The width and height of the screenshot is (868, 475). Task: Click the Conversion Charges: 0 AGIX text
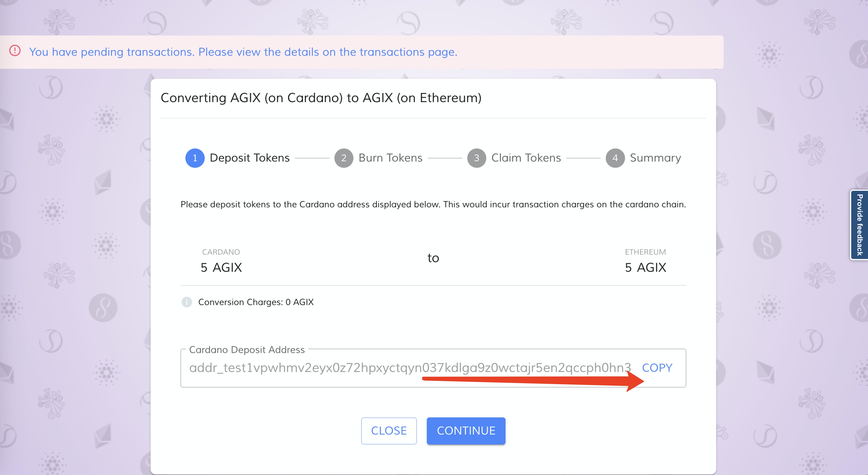click(256, 302)
